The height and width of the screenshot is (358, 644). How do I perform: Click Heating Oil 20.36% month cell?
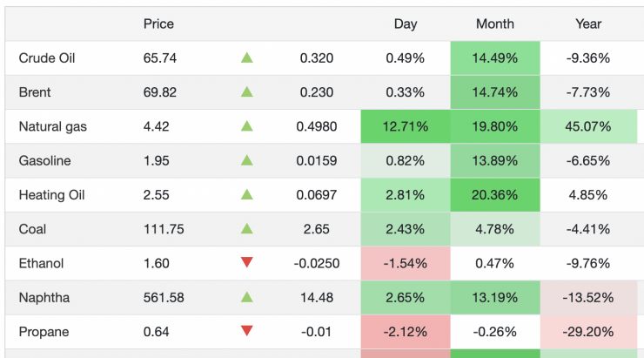[494, 195]
